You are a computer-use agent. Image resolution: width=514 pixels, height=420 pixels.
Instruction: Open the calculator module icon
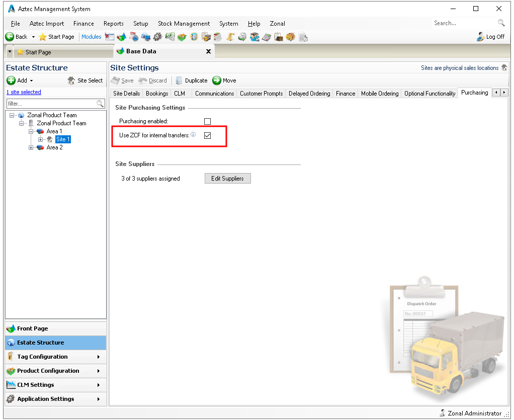[x=266, y=37]
